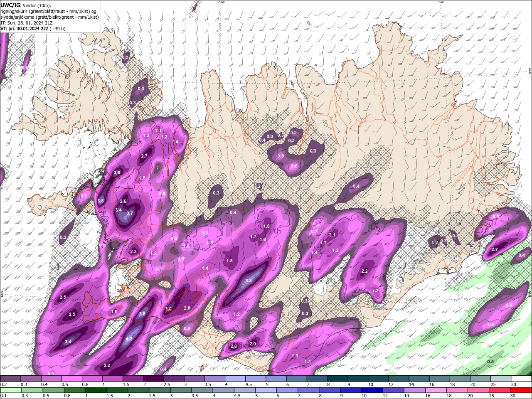The width and height of the screenshot is (532, 399).
Task: Pick the light pink swatch labeled 16
Action: [436, 390]
